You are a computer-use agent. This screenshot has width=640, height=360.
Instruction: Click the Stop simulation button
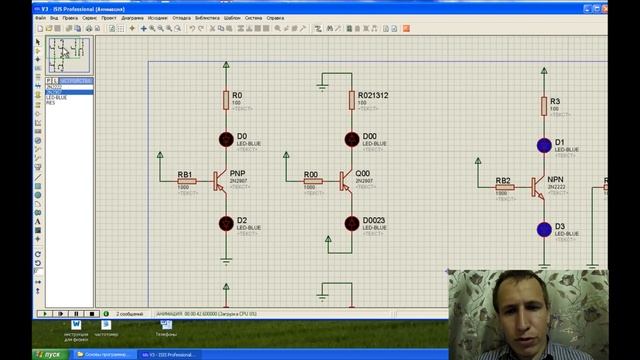[92, 314]
